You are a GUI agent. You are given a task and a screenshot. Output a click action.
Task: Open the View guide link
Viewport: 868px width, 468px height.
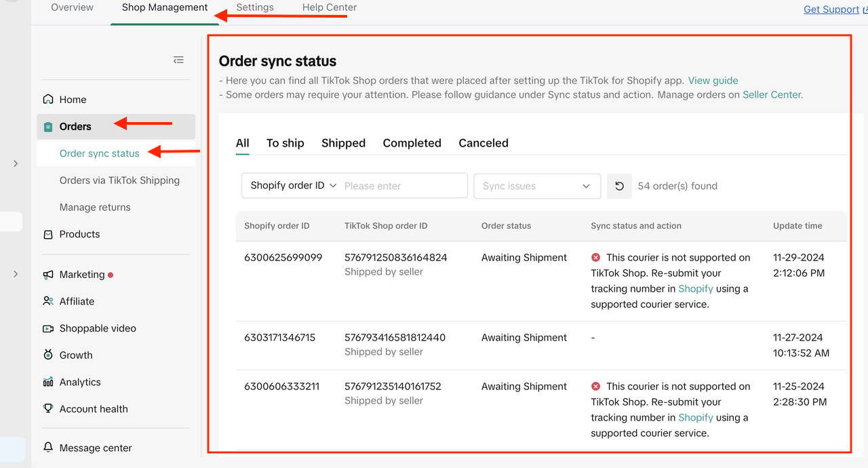713,80
